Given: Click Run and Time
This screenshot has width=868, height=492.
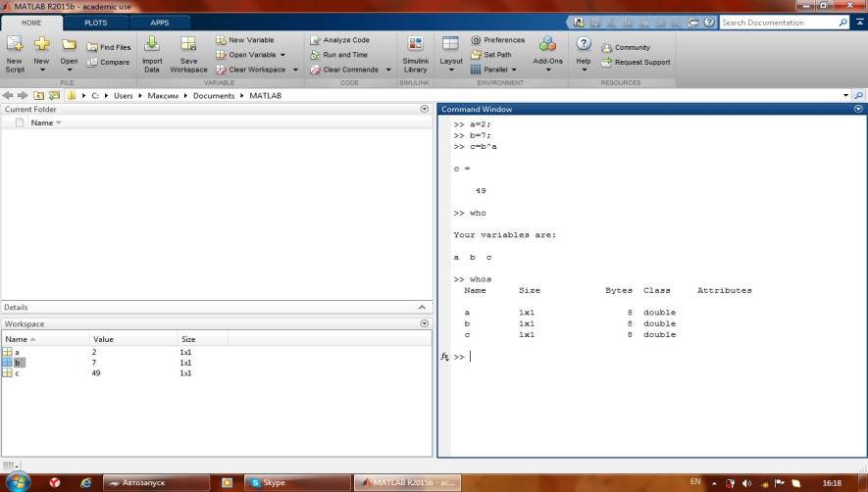Looking at the screenshot, I should pyautogui.click(x=338, y=55).
